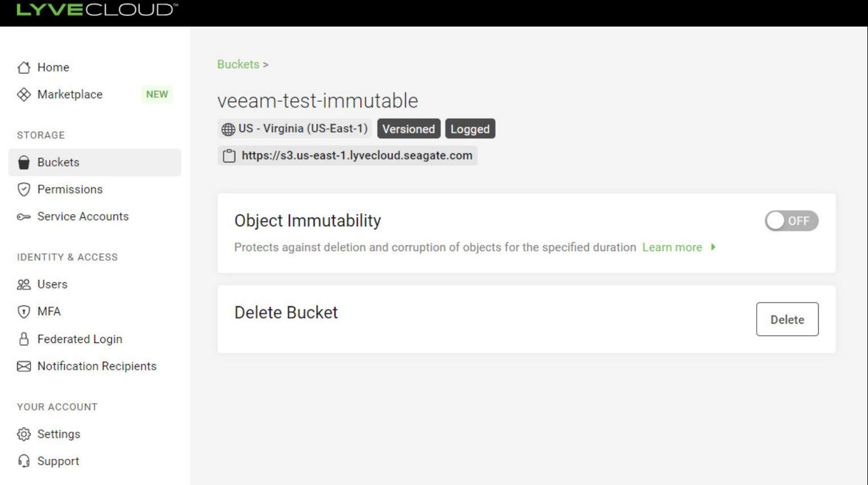Click the Support headset icon
The image size is (868, 485).
24,461
